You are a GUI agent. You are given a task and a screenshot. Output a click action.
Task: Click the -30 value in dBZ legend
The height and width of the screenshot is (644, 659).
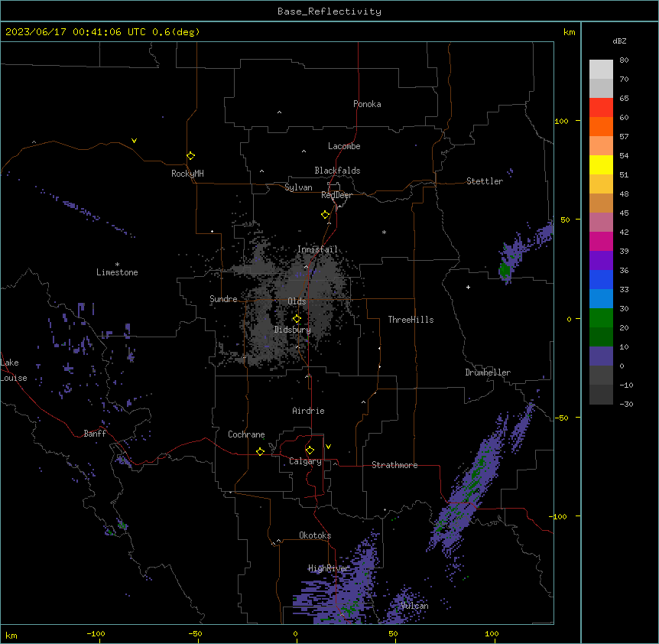[626, 405]
